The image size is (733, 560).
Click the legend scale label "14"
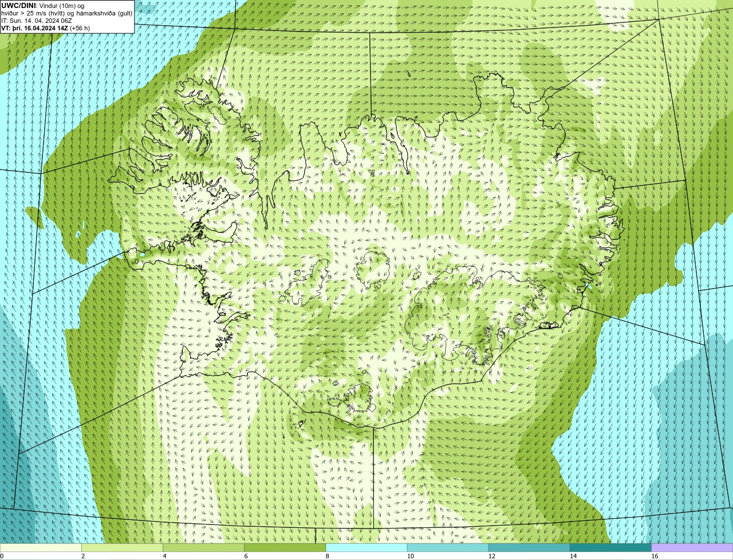click(x=573, y=556)
